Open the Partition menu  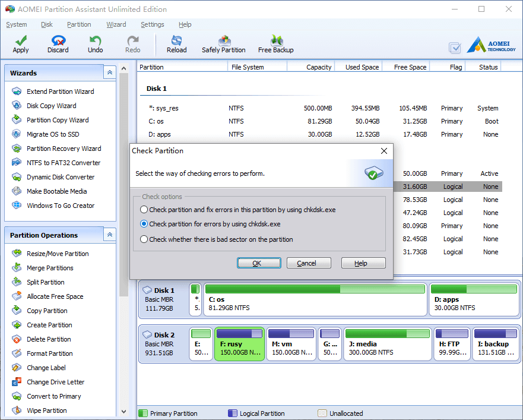[79, 24]
